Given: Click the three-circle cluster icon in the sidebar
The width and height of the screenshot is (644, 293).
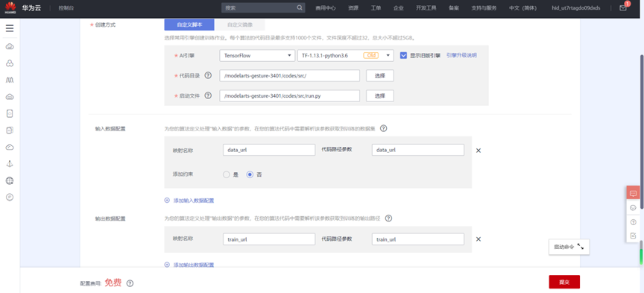Looking at the screenshot, I should click(x=10, y=63).
